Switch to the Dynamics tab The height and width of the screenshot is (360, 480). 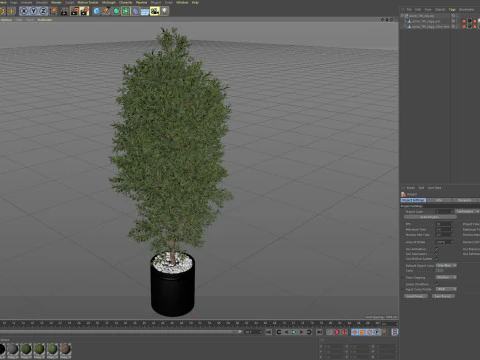pos(464,200)
